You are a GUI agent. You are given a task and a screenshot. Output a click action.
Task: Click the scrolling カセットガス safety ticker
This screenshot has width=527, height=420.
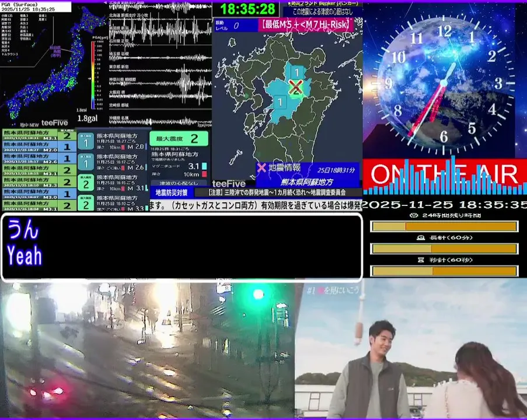(256, 205)
